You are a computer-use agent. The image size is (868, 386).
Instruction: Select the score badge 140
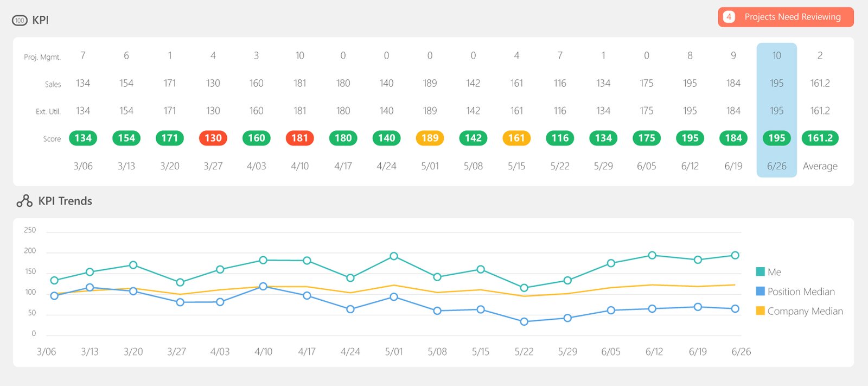[x=387, y=138]
